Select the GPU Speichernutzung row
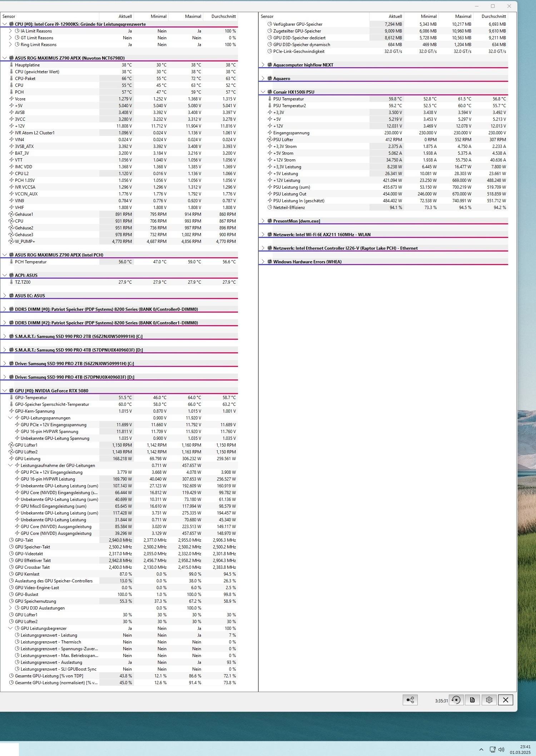Viewport: 536px width, 756px height. pos(119,601)
